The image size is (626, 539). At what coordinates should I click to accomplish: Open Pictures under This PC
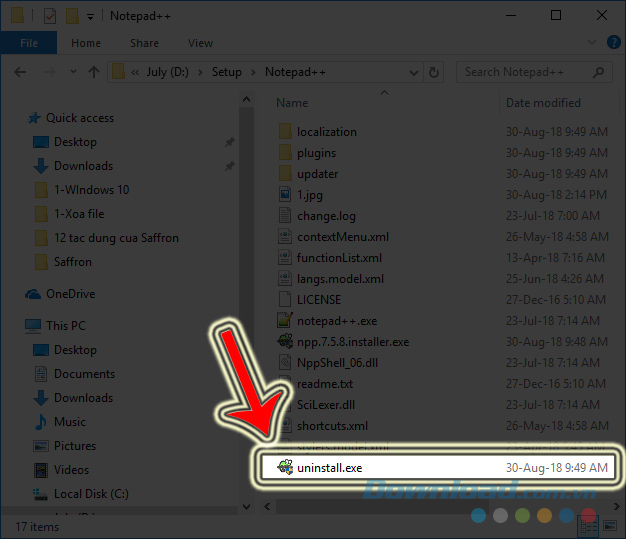click(x=65, y=446)
